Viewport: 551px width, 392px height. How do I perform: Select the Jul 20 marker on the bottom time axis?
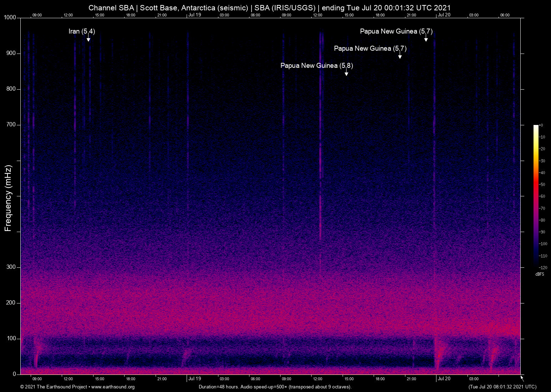(x=444, y=379)
